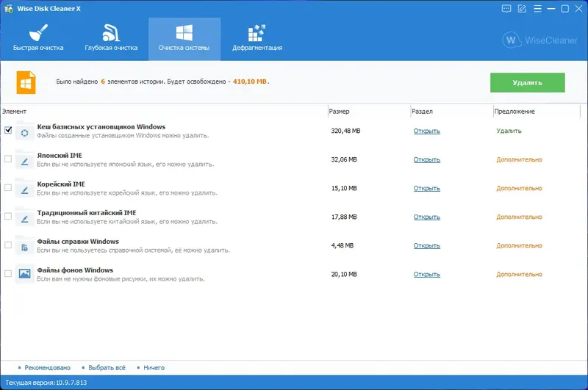The width and height of the screenshot is (588, 390).
Task: Click Дополнительно for Традиционный китайский IME
Action: [520, 217]
